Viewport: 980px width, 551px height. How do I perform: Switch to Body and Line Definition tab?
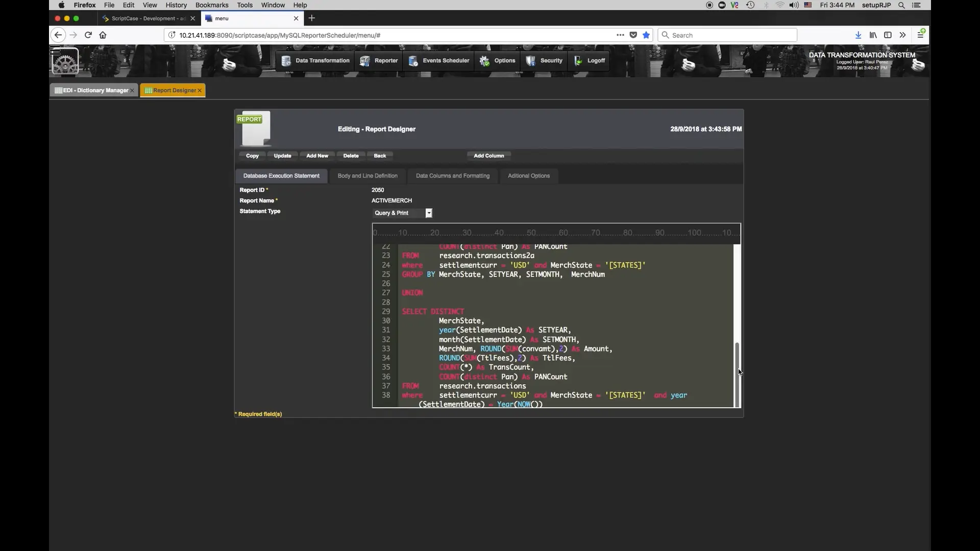[x=367, y=176]
